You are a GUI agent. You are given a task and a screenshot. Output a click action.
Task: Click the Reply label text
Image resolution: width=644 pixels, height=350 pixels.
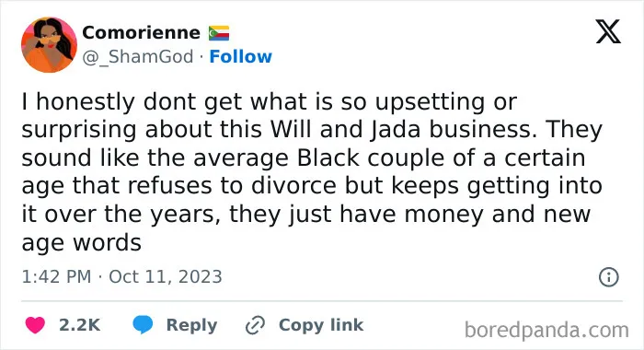(191, 325)
